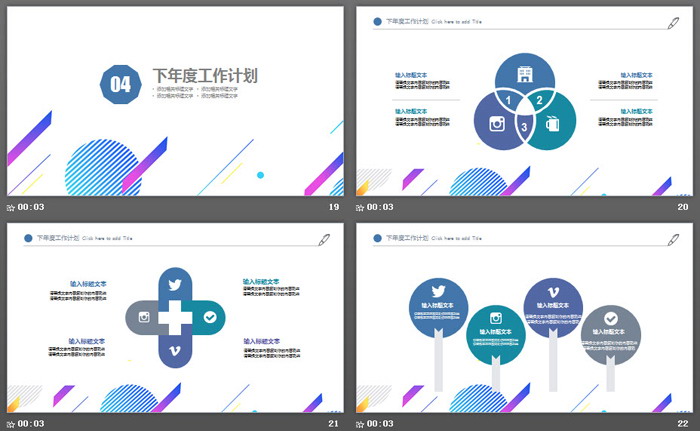Select slide 20 Venn diagram thumbnail

525,101
